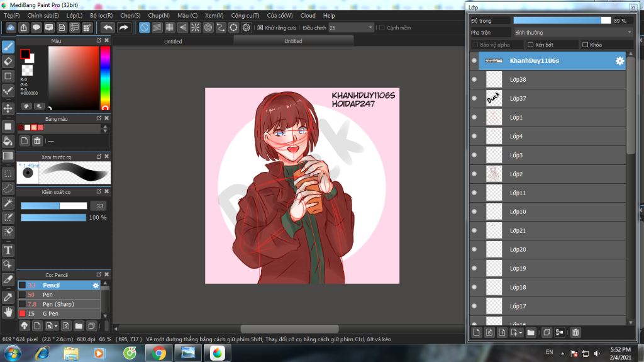Enable Xén bớt clipping checkbox

pos(530,45)
